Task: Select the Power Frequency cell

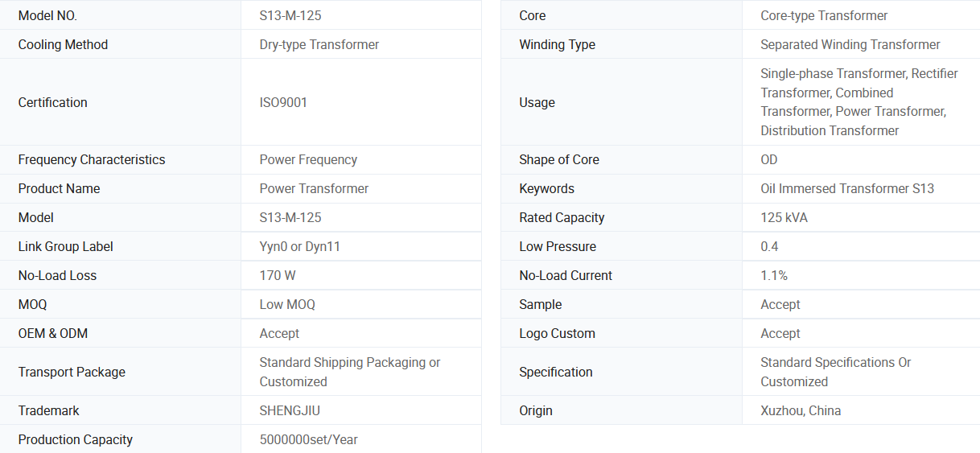Action: point(308,159)
